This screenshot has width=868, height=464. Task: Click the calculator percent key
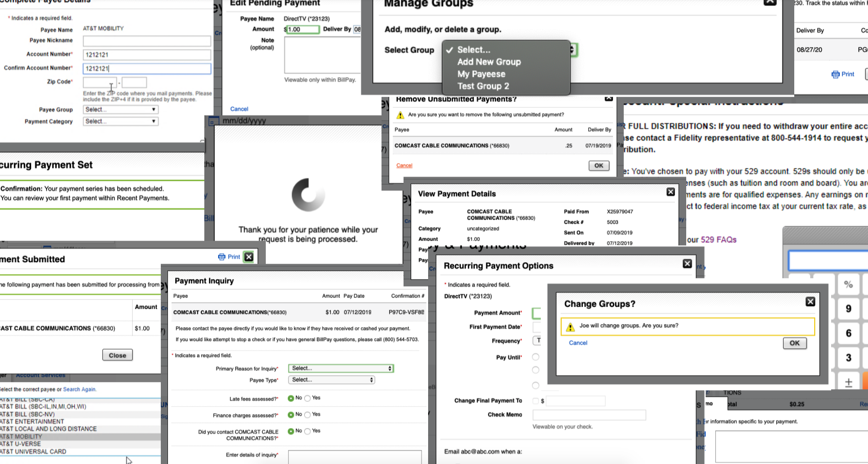(848, 285)
